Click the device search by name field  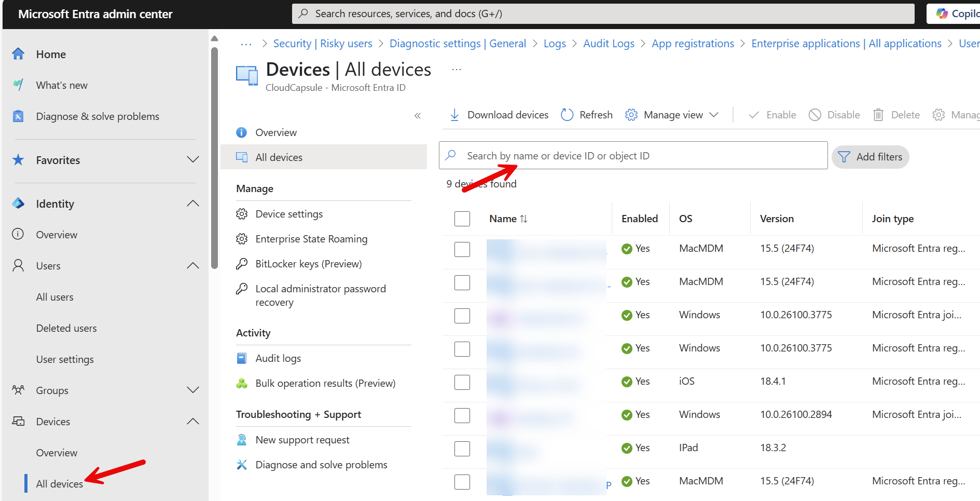[633, 155]
